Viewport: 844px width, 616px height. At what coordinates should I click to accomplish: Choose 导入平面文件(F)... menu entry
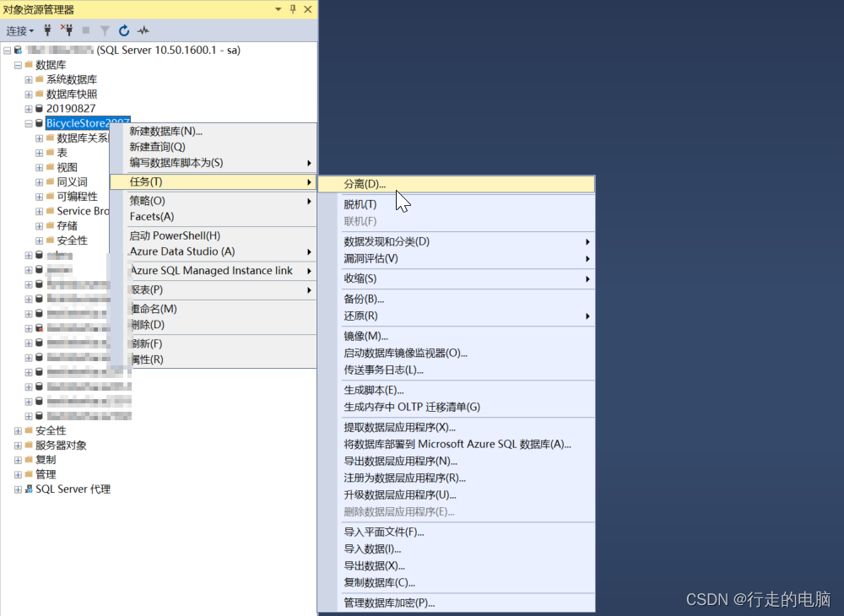coord(457,532)
